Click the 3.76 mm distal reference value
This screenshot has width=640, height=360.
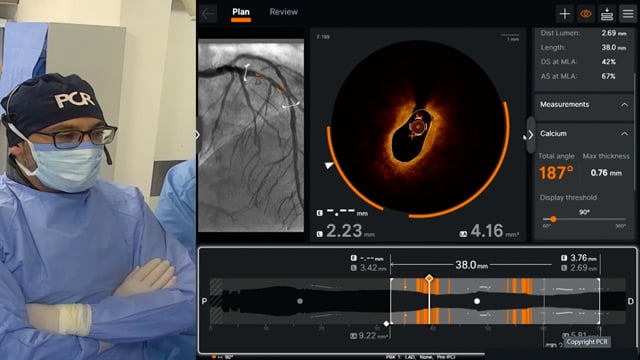point(584,258)
